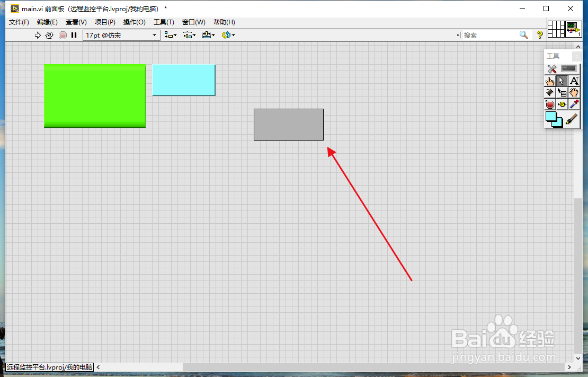Open the 编辑(E) menu
Screen dimensions: 588x377
(47, 22)
